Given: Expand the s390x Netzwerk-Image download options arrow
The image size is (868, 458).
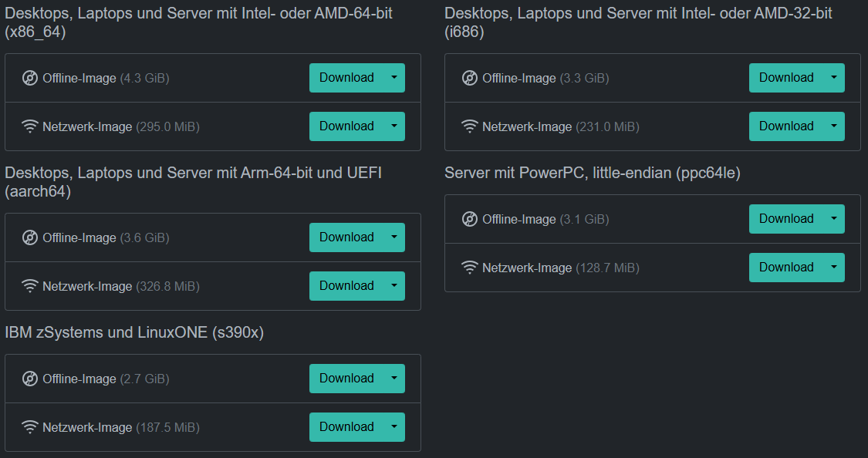Looking at the screenshot, I should 394,427.
